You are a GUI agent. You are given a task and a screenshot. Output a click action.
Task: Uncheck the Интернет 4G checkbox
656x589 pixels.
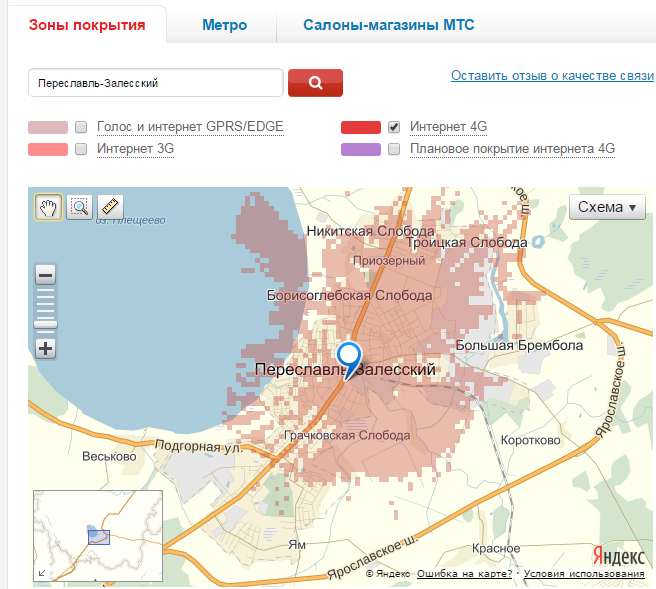(x=394, y=127)
